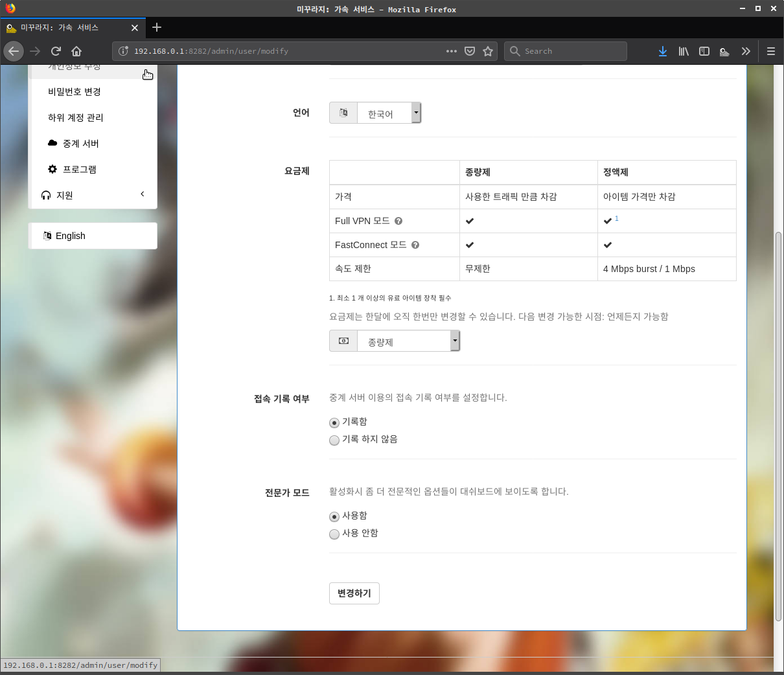The height and width of the screenshot is (675, 784).
Task: Reload the current page
Action: tap(56, 51)
